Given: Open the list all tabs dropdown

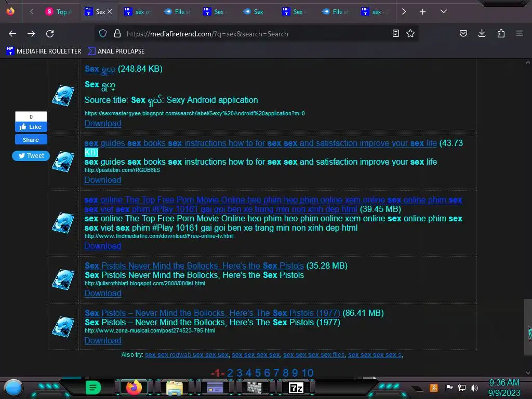Looking at the screenshot, I should coord(444,11).
